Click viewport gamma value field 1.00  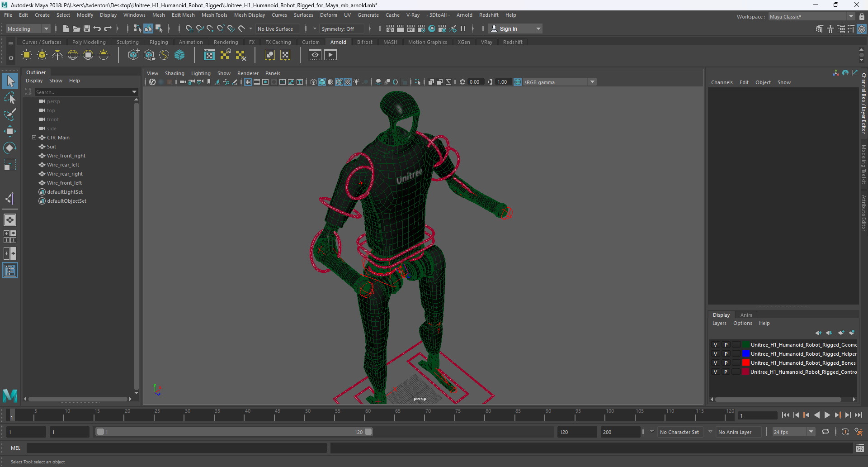click(503, 82)
